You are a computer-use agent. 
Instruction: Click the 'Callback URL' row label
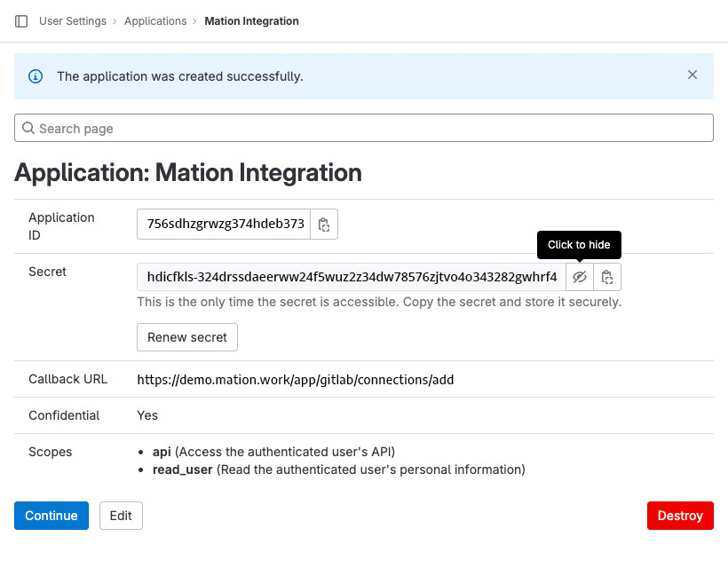tap(67, 379)
